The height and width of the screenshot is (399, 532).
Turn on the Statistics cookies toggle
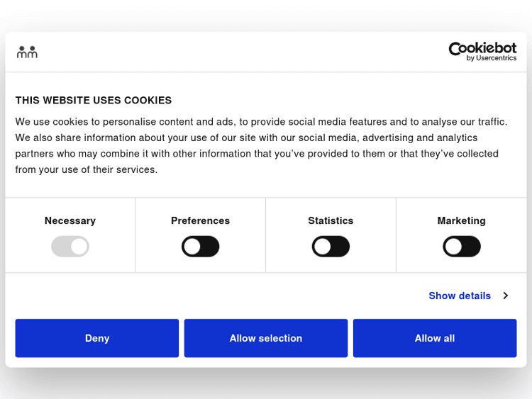pyautogui.click(x=331, y=247)
